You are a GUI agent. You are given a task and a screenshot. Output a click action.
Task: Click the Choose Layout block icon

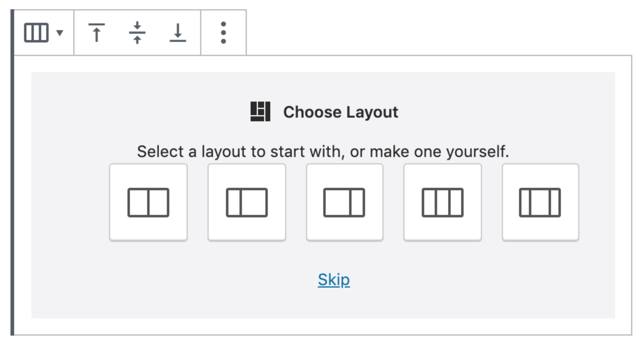pyautogui.click(x=261, y=112)
